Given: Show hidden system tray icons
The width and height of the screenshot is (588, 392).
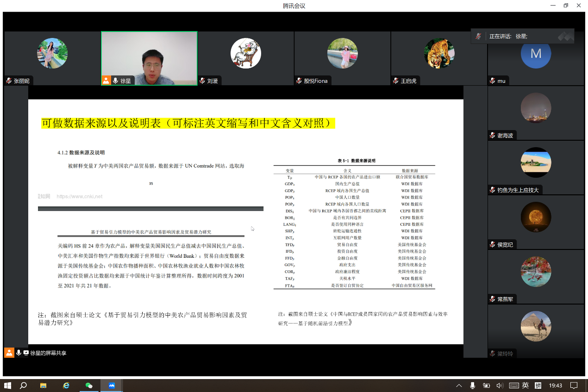Looking at the screenshot, I should [459, 386].
